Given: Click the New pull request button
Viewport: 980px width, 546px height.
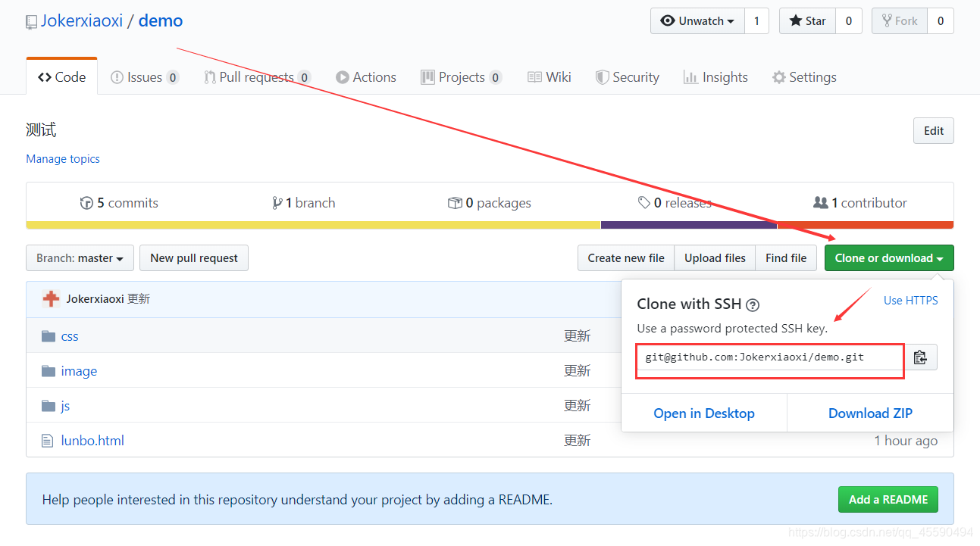Looking at the screenshot, I should pyautogui.click(x=194, y=258).
